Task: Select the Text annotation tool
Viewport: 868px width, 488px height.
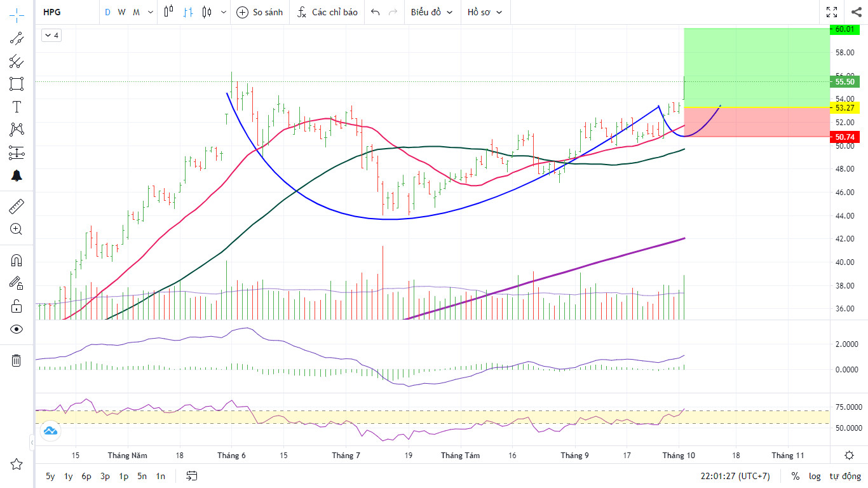Action: tap(17, 107)
